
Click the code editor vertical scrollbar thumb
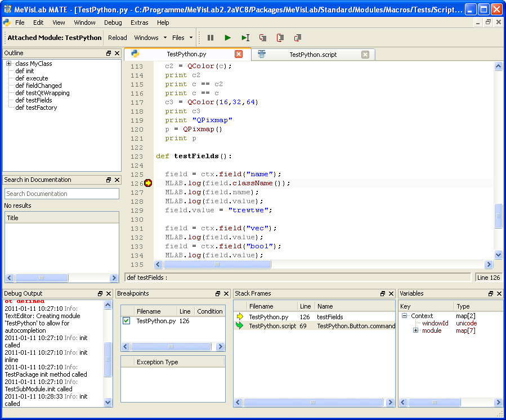pyautogui.click(x=498, y=216)
